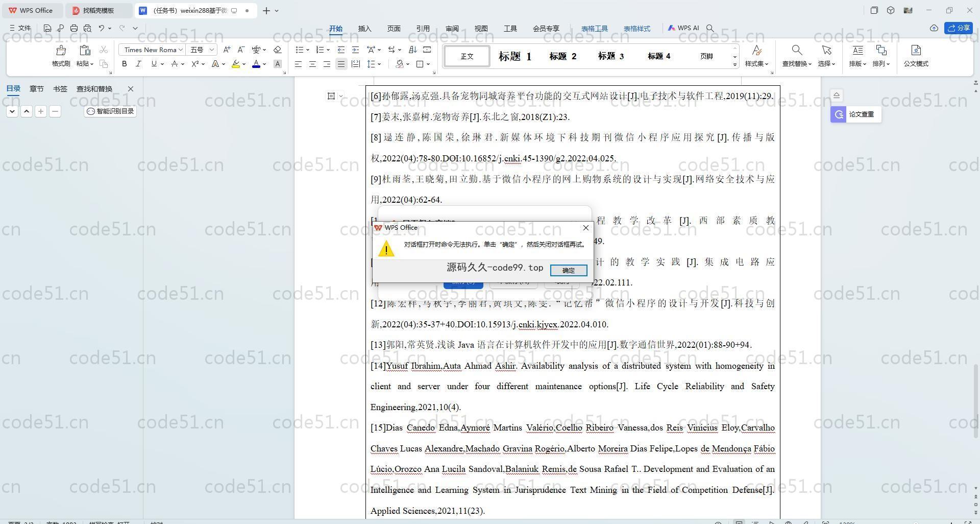Click the Official Document Mode (公文模式) icon
This screenshot has width=980, height=524.
[x=916, y=50]
